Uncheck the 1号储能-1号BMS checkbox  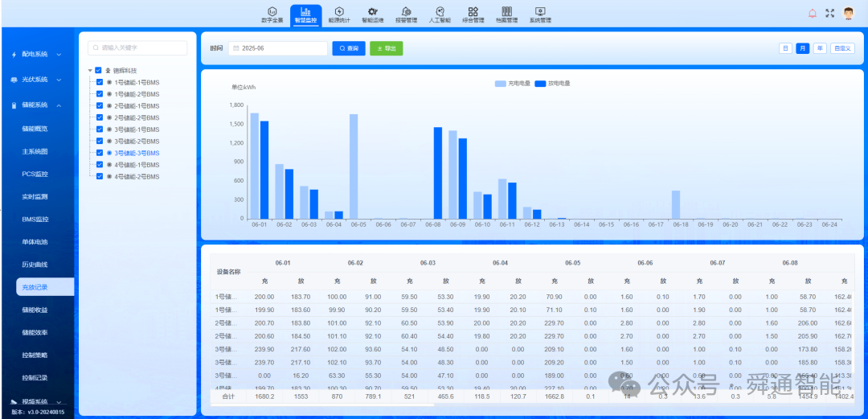tap(100, 82)
